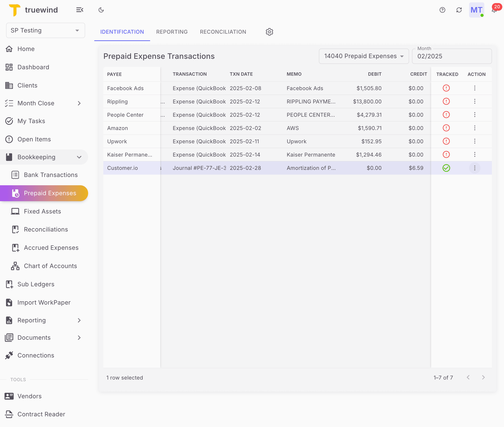Toggle dark mode with the moon icon
This screenshot has width=504, height=427.
click(101, 10)
